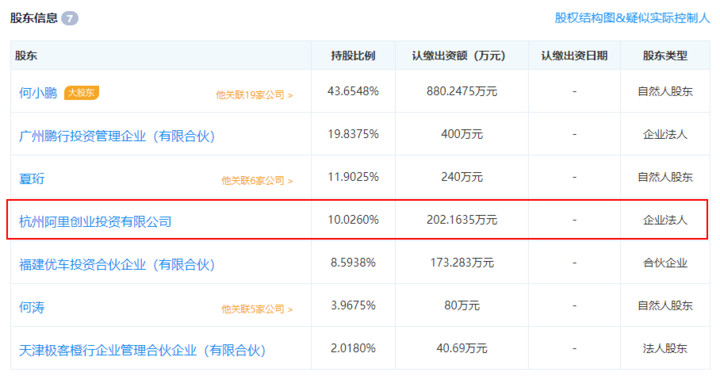Click the 股东类型 column header
The height and width of the screenshot is (380, 720).
pos(665,56)
